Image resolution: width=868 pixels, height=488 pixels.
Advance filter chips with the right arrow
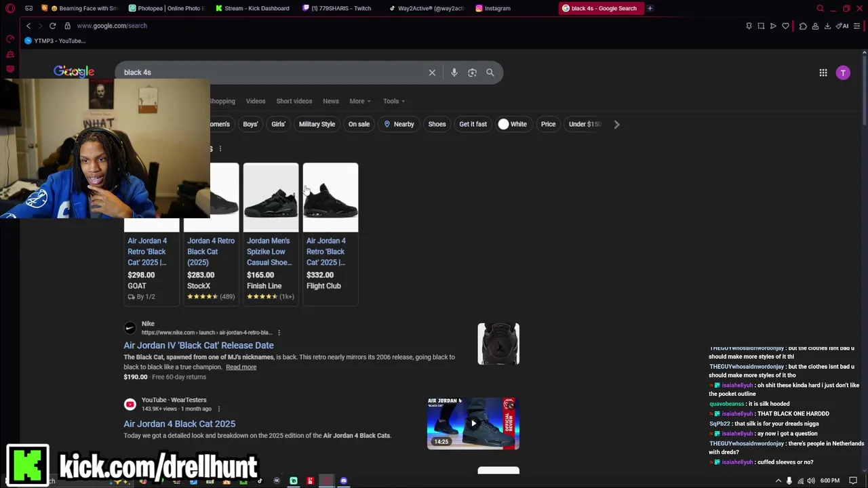(x=616, y=124)
